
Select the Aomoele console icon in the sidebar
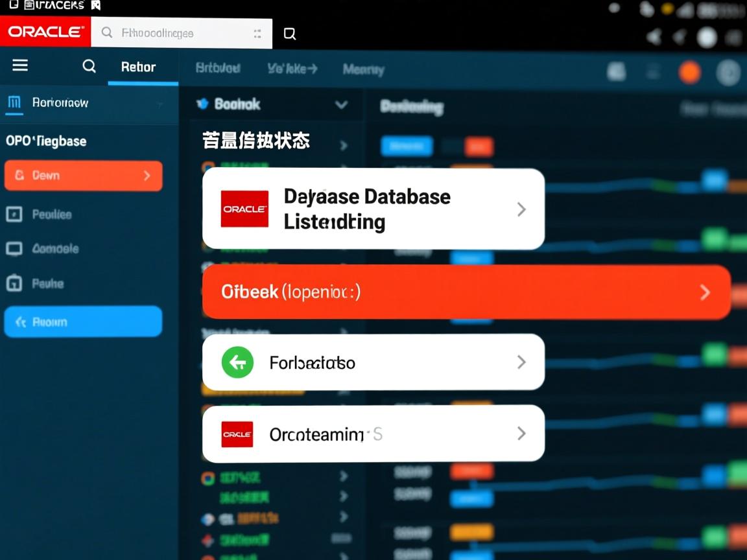tap(14, 249)
